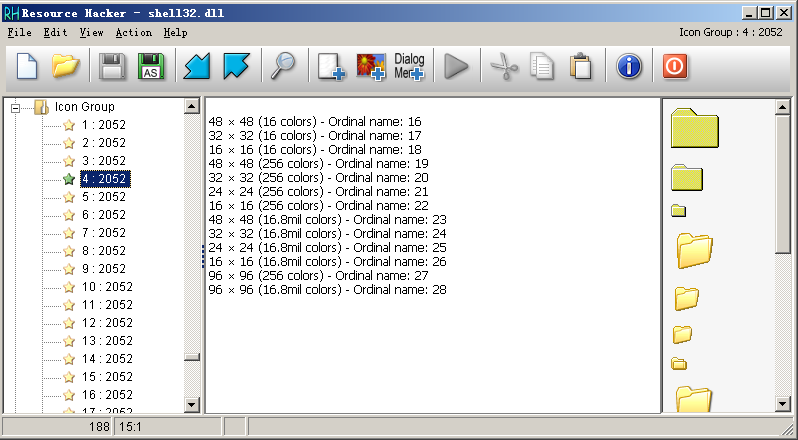Select tree item 11 : 2052
798x440 pixels.
click(x=107, y=305)
